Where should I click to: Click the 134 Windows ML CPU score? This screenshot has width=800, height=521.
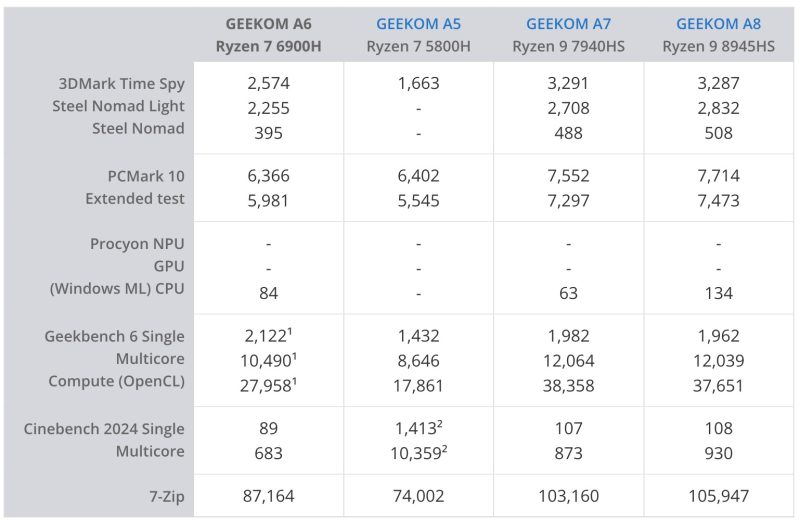pos(718,293)
